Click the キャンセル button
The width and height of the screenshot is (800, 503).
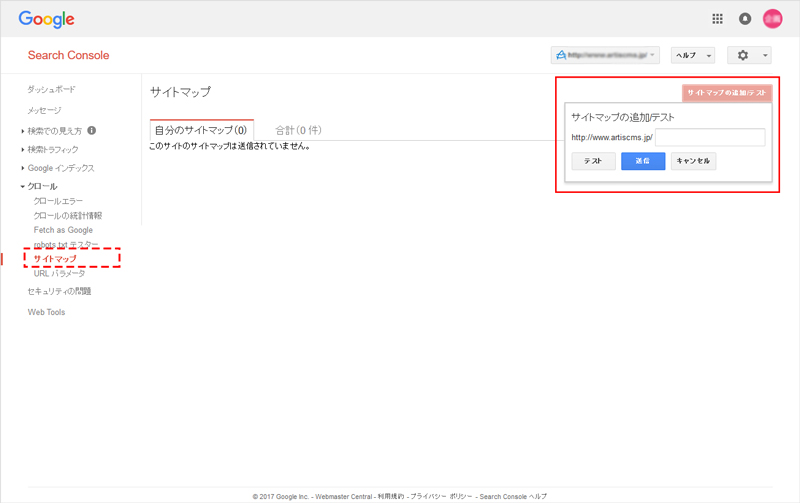point(693,161)
